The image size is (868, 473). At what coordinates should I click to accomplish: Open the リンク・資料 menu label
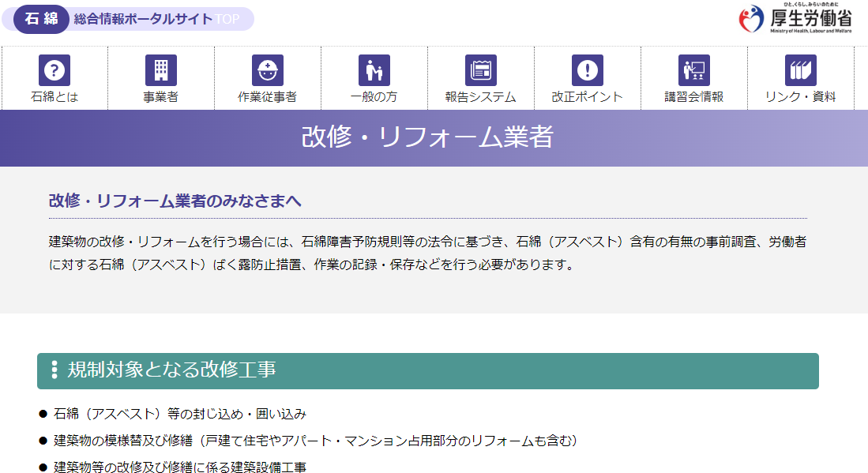point(800,97)
